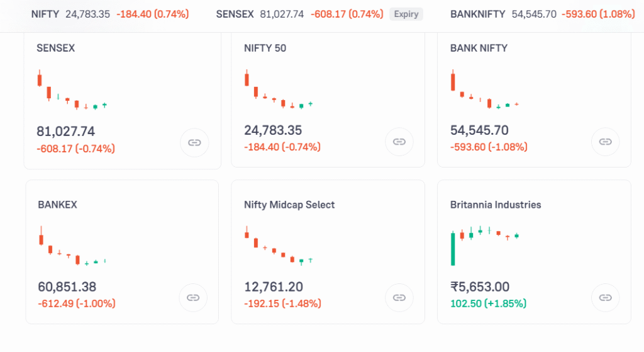Select BANKNIFTY in the top ticker bar
The height and width of the screenshot is (352, 644).
479,14
